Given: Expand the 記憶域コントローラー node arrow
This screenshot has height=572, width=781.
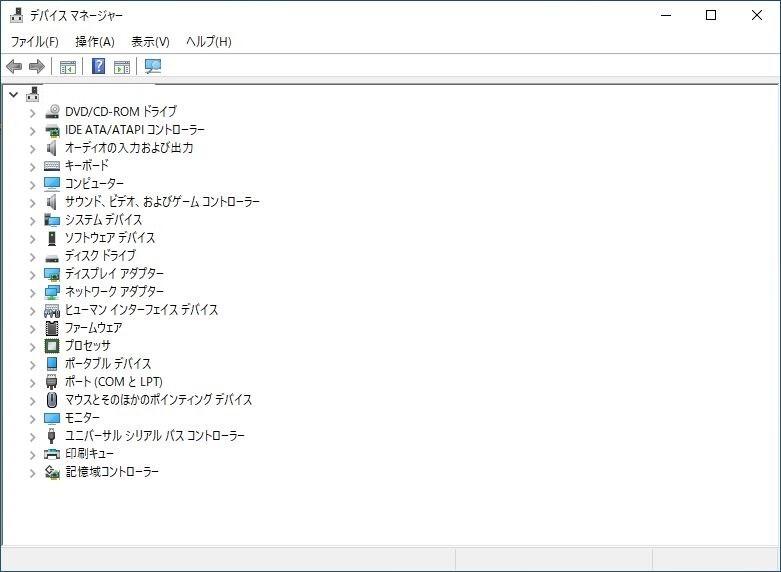Looking at the screenshot, I should coord(32,473).
